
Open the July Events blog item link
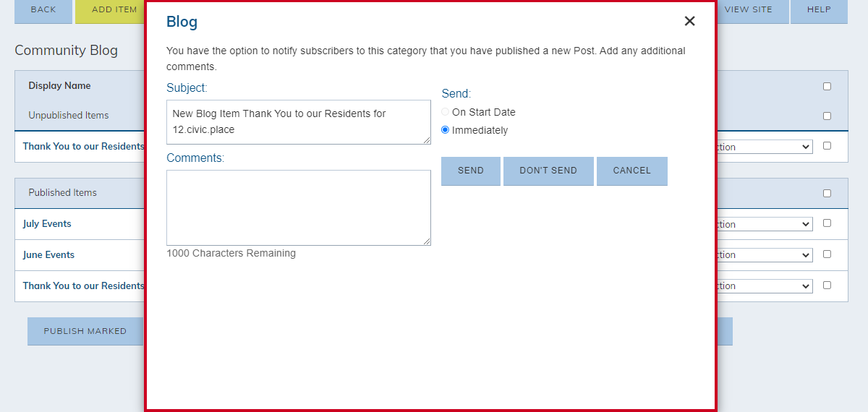47,224
